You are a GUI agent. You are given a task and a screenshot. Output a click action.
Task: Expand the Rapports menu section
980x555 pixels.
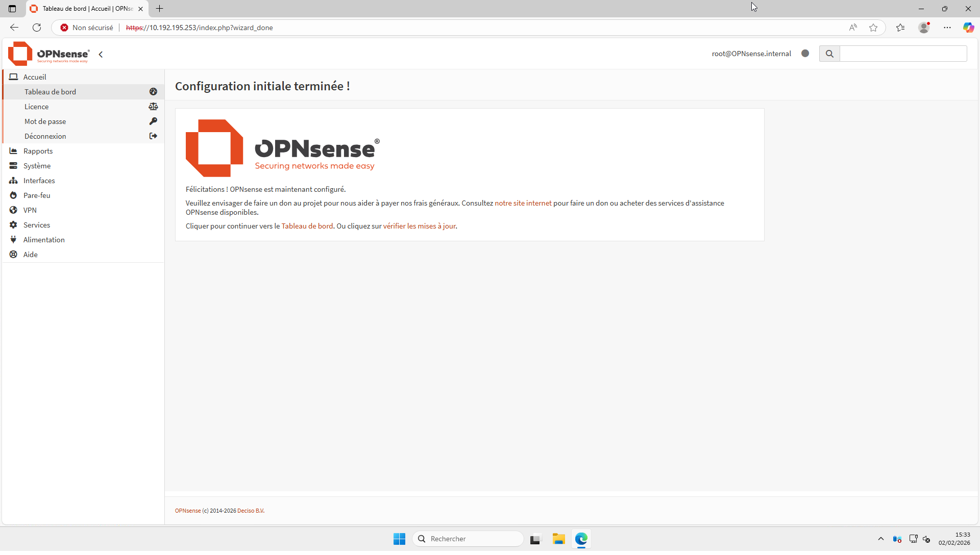(38, 151)
